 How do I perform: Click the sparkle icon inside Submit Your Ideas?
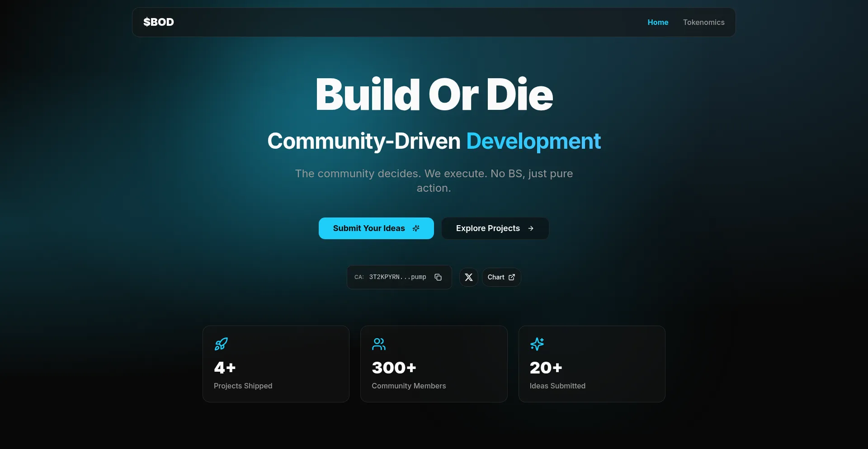pyautogui.click(x=416, y=228)
